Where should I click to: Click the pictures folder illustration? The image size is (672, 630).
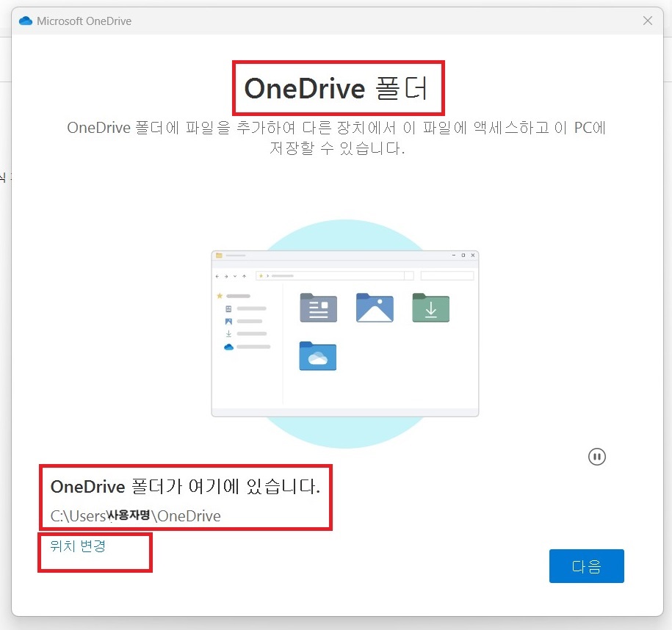coord(375,307)
